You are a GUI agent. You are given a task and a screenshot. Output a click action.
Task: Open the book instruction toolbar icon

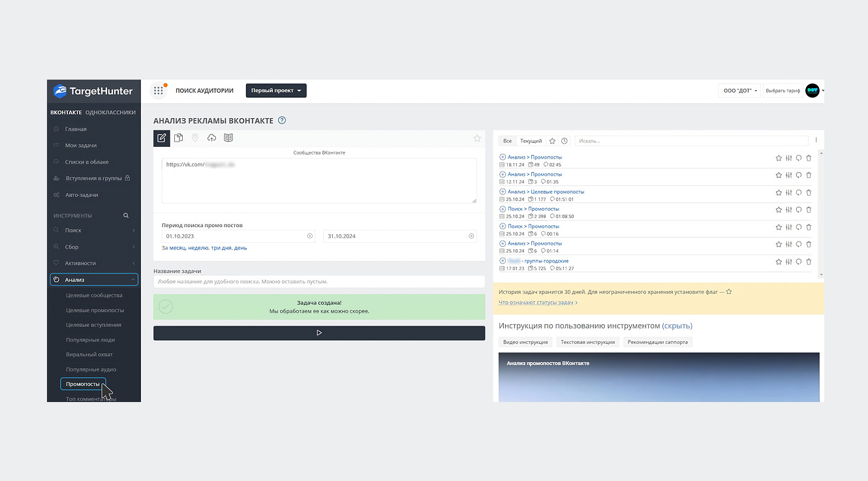coord(228,138)
